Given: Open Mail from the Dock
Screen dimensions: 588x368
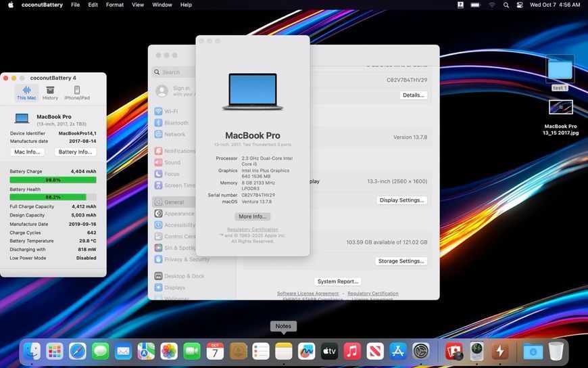Looking at the screenshot, I should click(x=124, y=352).
